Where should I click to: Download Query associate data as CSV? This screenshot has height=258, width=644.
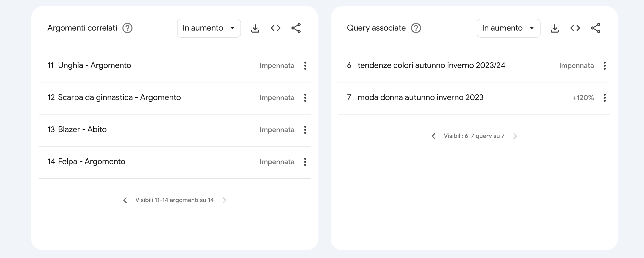tap(555, 28)
